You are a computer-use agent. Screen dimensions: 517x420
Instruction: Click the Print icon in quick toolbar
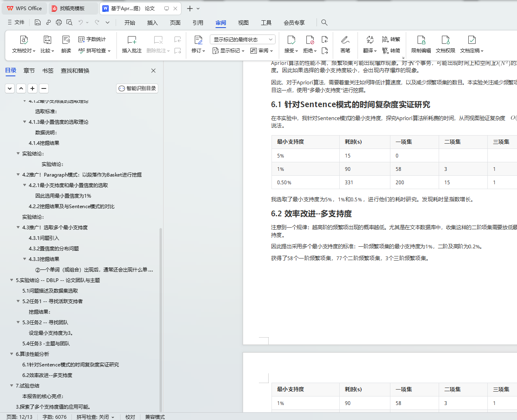pyautogui.click(x=59, y=22)
